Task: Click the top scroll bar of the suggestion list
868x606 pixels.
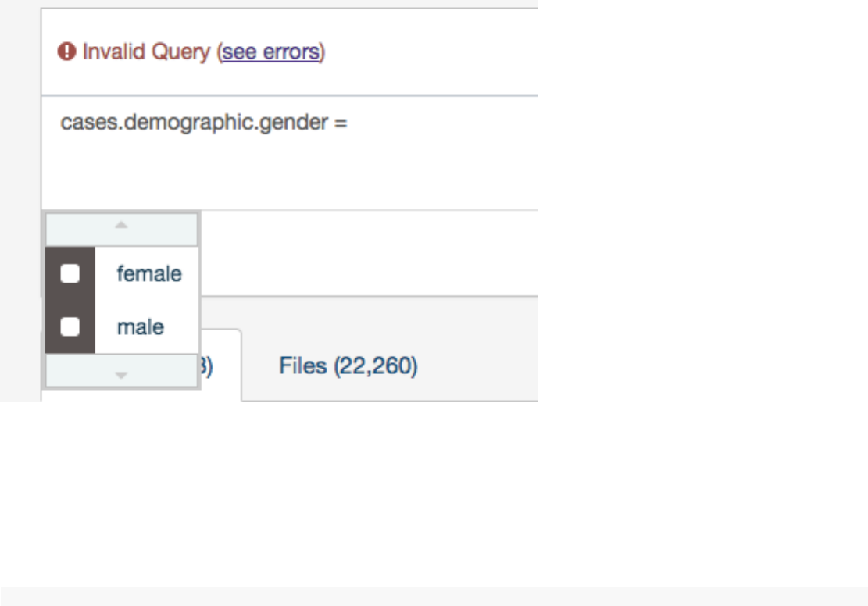Action: click(121, 229)
